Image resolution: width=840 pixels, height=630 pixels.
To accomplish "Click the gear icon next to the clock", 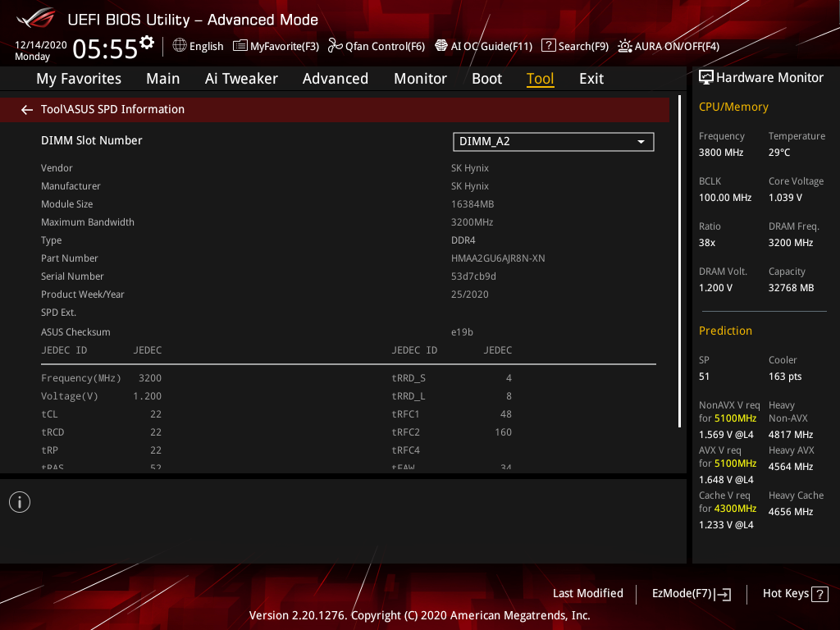I will (x=147, y=42).
